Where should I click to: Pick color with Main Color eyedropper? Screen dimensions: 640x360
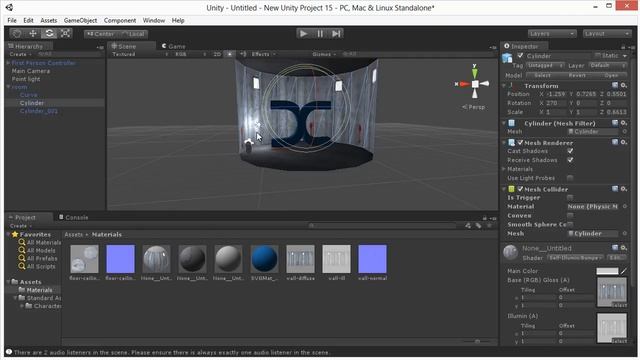tap(623, 271)
